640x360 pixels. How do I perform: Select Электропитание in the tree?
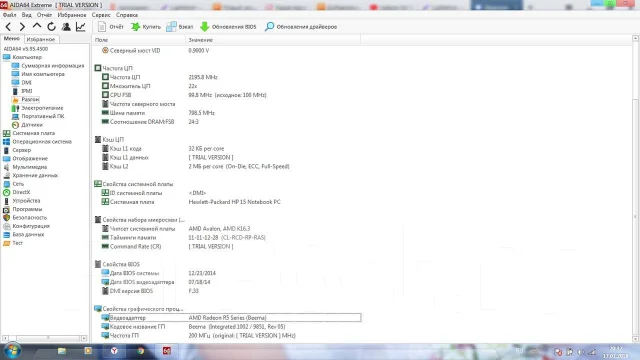pos(42,108)
